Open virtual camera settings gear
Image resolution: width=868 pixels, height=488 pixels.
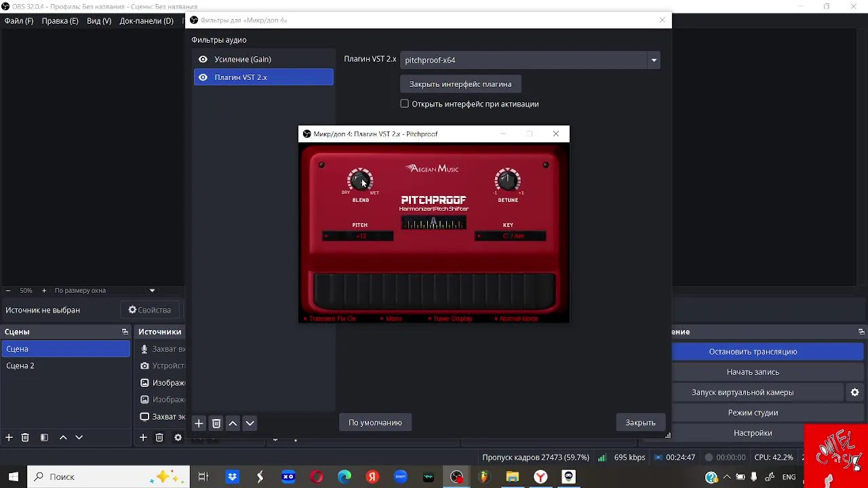(854, 392)
